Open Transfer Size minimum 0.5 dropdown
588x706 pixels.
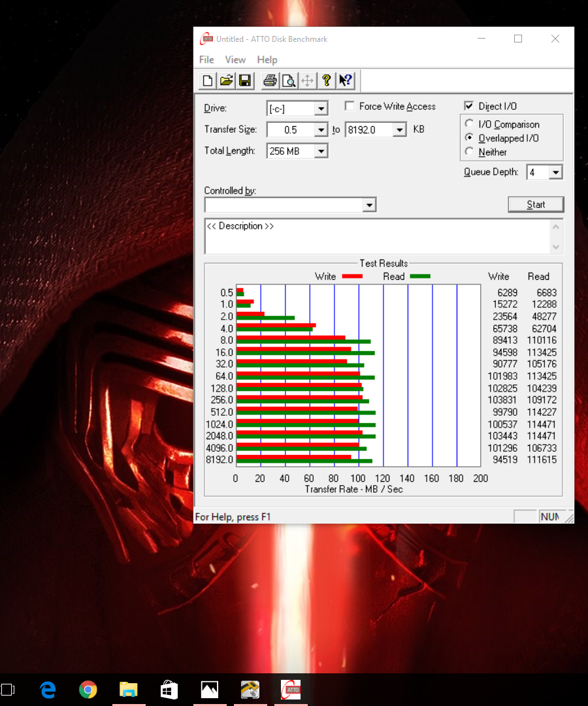click(x=321, y=129)
